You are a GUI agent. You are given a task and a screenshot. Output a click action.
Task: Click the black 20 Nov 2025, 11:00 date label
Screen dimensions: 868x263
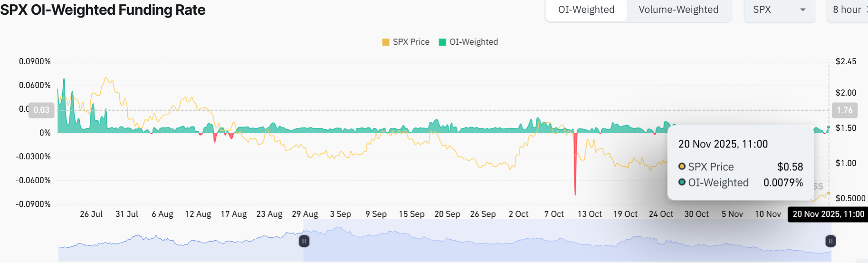pyautogui.click(x=828, y=214)
